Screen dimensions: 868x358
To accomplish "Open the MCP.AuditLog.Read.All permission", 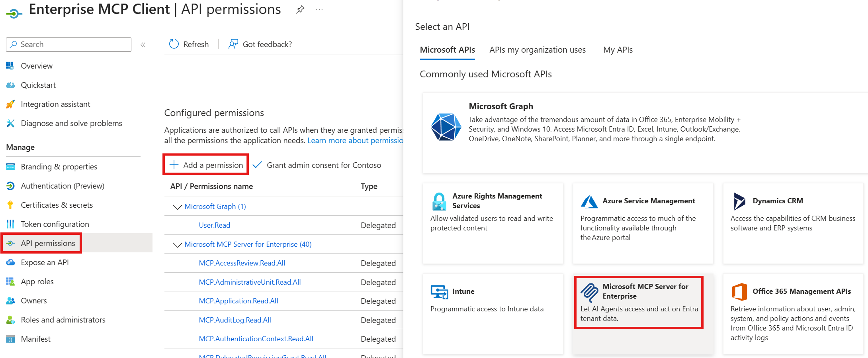I will pyautogui.click(x=235, y=320).
